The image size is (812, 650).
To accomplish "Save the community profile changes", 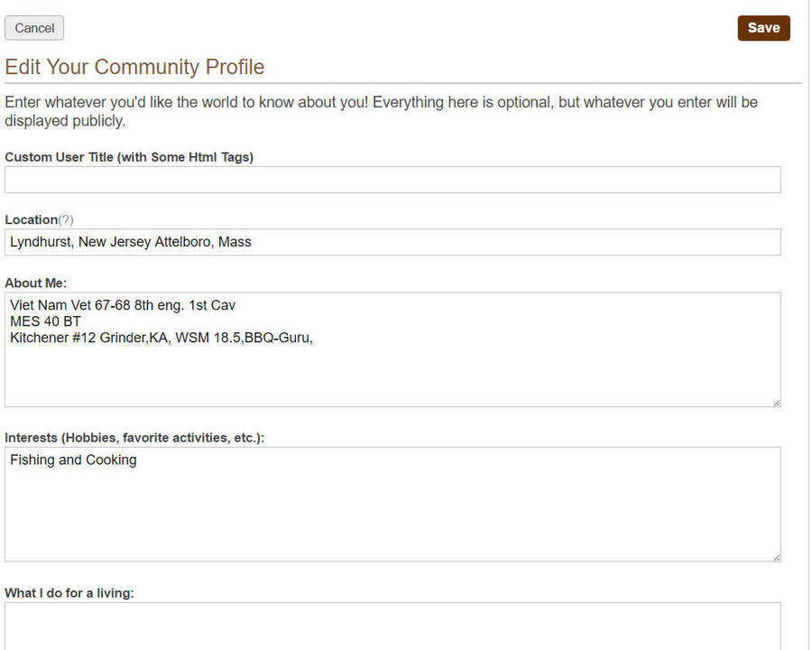I will click(x=763, y=28).
